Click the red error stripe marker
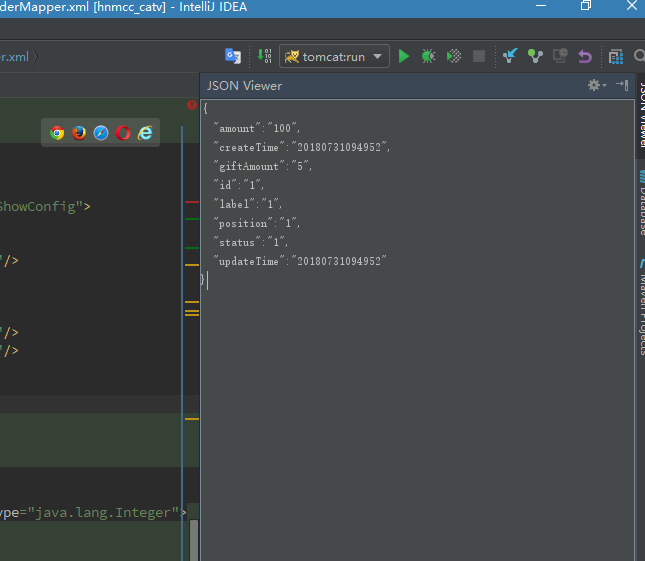This screenshot has height=561, width=645. [192, 202]
